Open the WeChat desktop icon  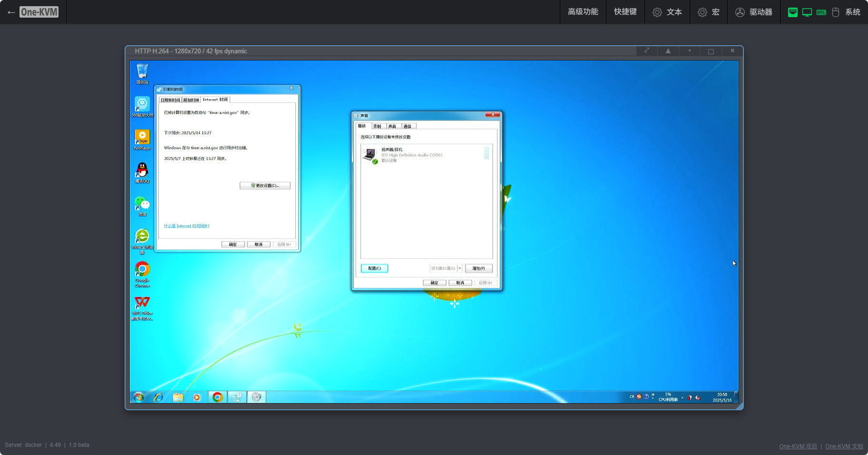(142, 204)
